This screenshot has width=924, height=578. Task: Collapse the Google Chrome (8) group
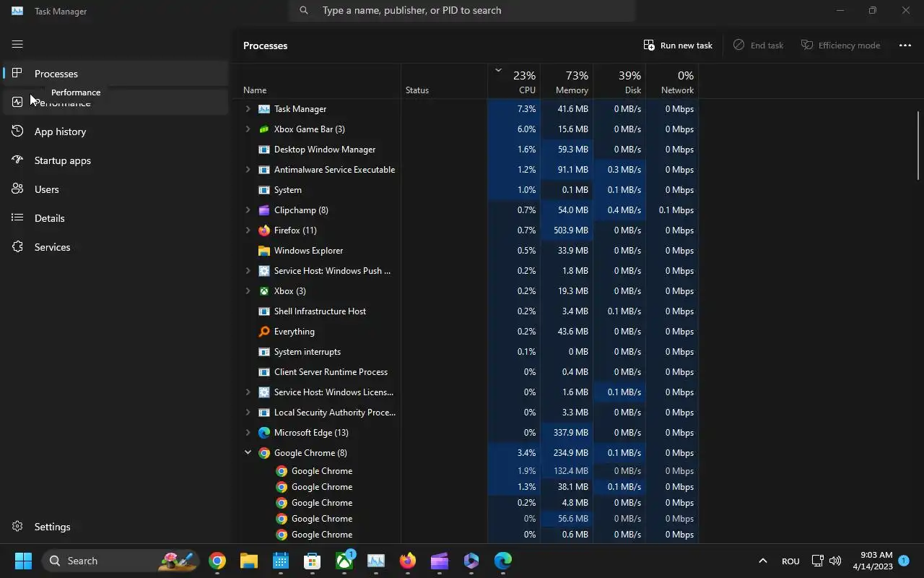tap(248, 453)
